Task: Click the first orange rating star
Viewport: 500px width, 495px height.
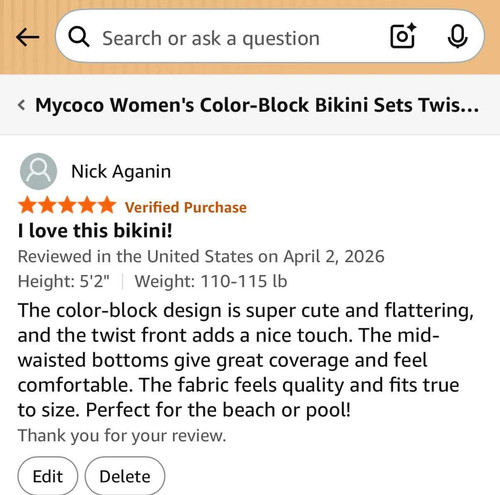Action: click(x=27, y=205)
